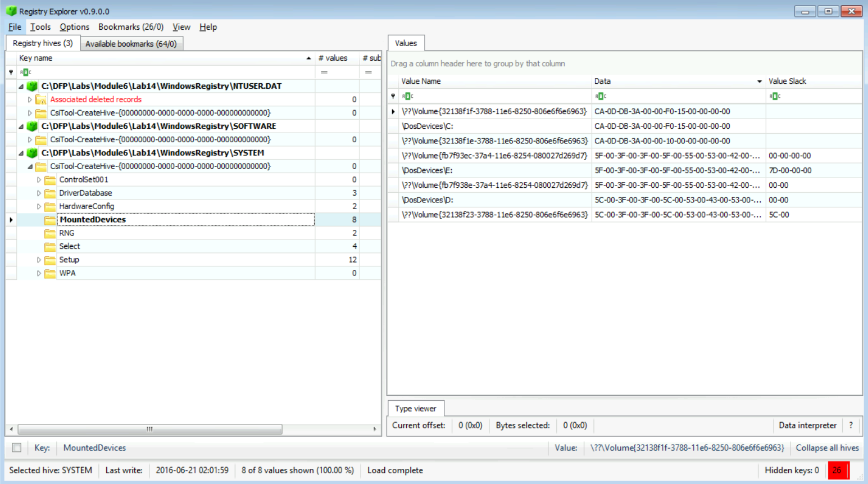
Task: Open the Bookmarks (26/0) menu
Action: (x=131, y=27)
